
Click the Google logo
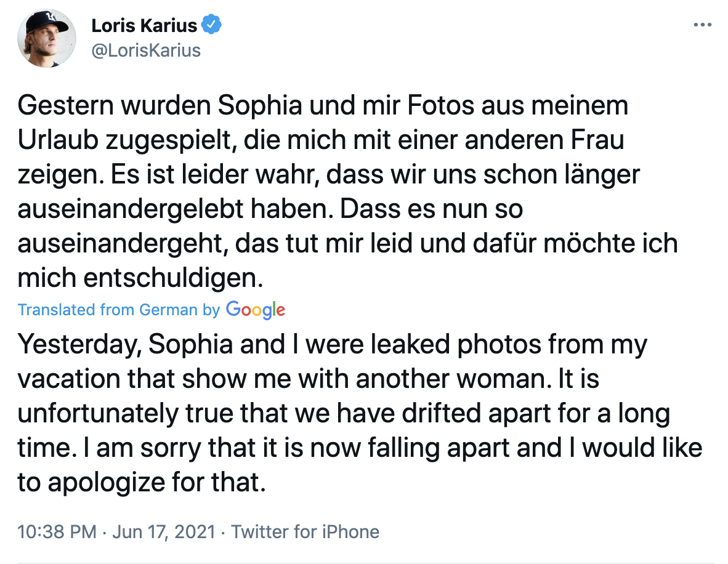255,310
